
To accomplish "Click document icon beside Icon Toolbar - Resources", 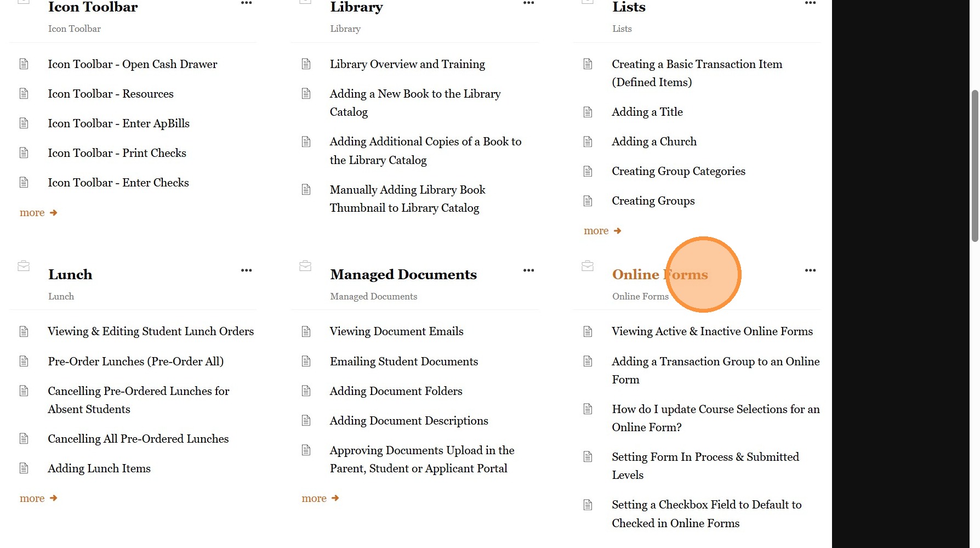I will point(24,94).
